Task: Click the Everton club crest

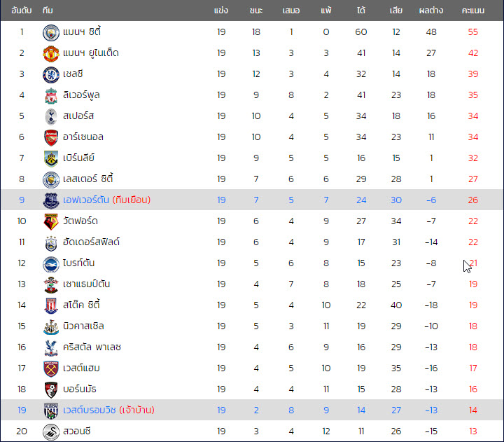Action: 51,201
